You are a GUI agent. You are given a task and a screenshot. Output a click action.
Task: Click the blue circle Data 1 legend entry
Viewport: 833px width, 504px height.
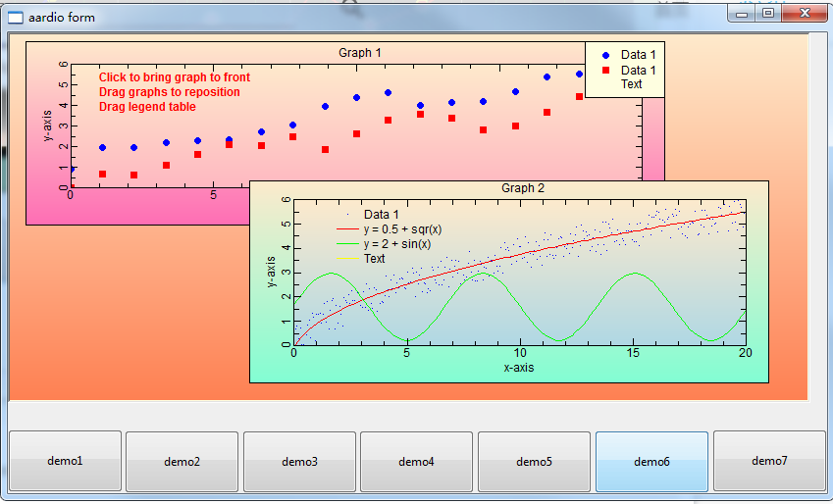pyautogui.click(x=630, y=55)
